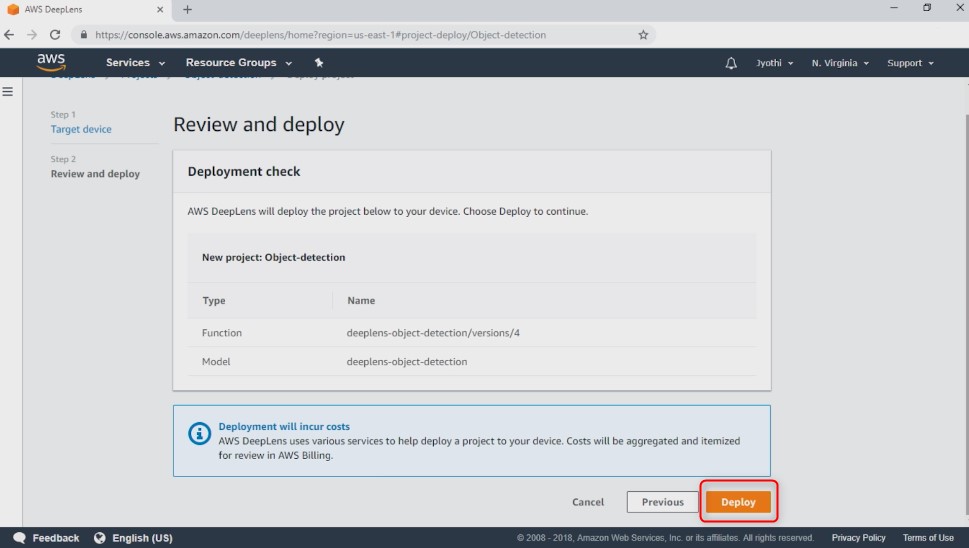Click 'deeplens-object-detection/versions/4' function name
Screen dimensions: 969x548
point(433,332)
